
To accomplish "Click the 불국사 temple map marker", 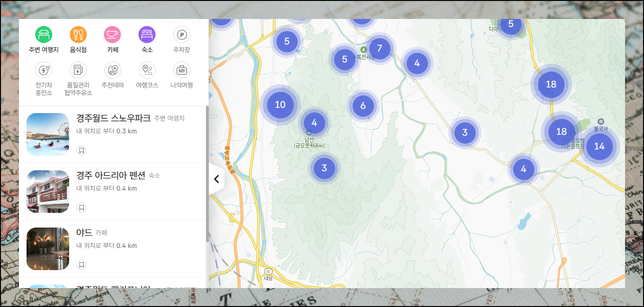I will (600, 122).
